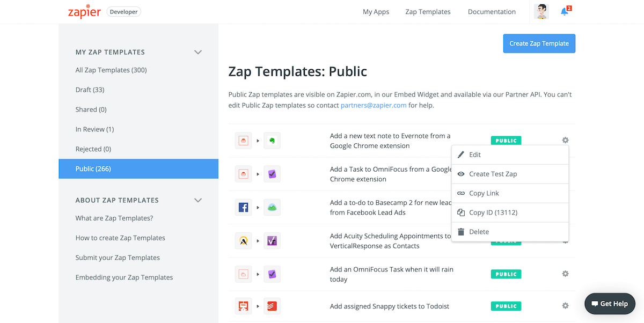Select Rejected (0) in the sidebar
The image size is (644, 323).
tap(93, 149)
